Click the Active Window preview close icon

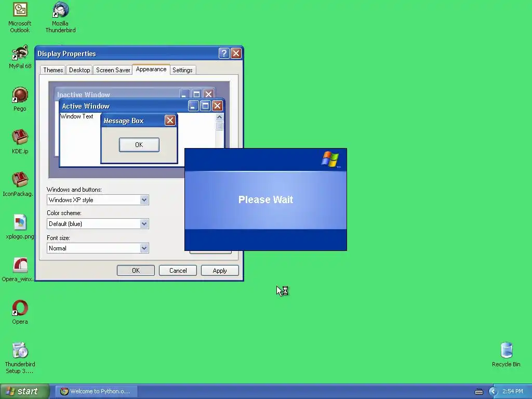(x=218, y=106)
